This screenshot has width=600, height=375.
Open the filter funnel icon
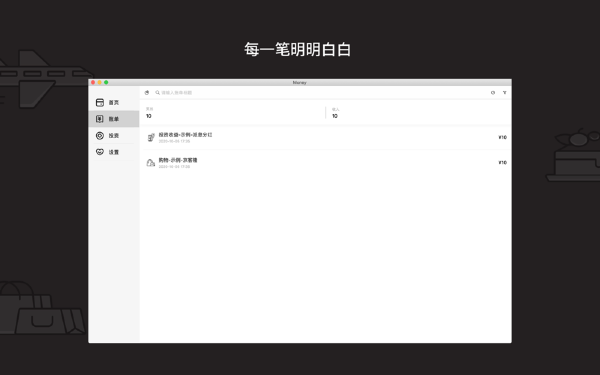tap(505, 93)
